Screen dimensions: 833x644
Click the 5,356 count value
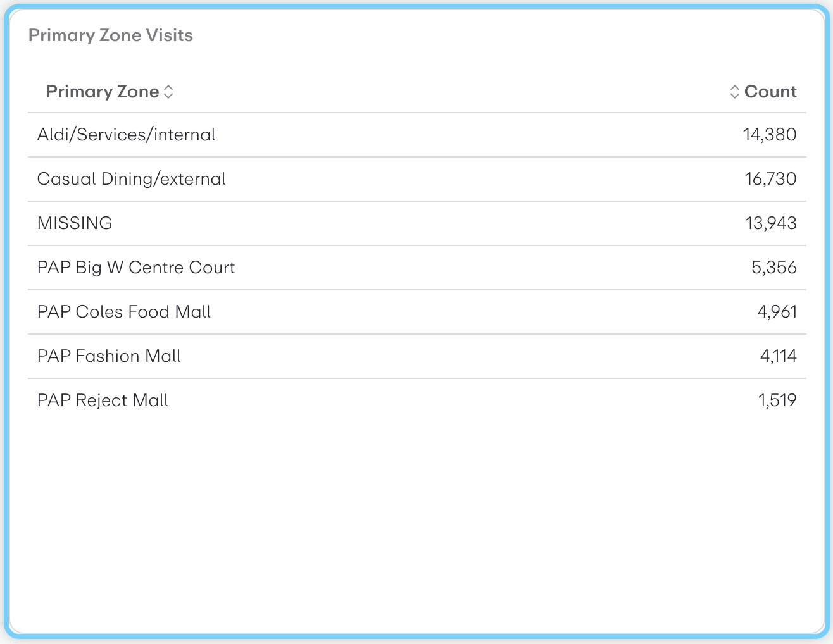[773, 268]
